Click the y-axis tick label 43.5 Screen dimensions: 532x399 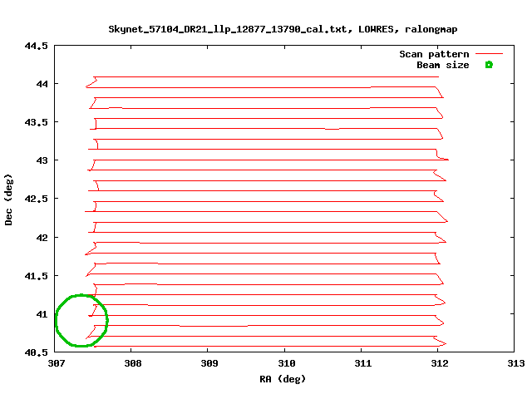coord(36,122)
